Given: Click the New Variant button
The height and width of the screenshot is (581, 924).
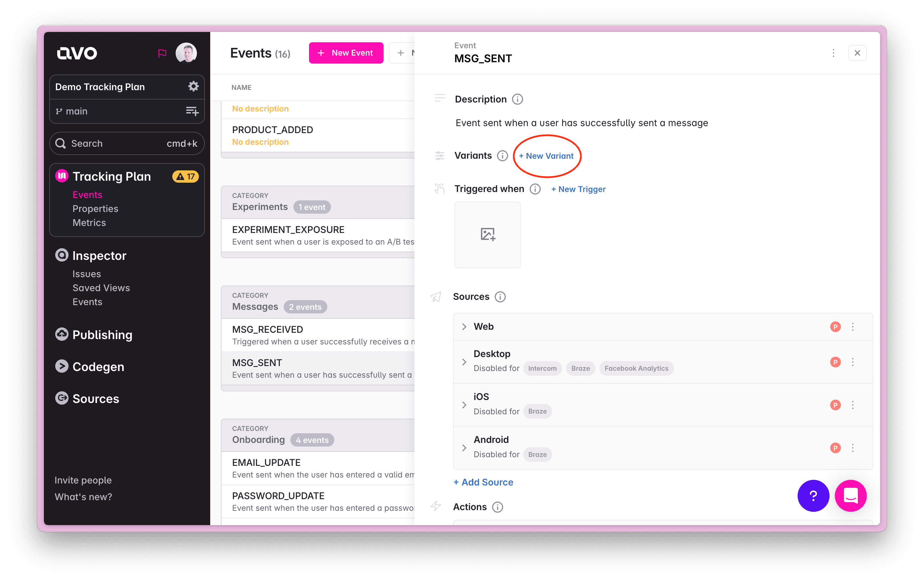Looking at the screenshot, I should [x=546, y=155].
